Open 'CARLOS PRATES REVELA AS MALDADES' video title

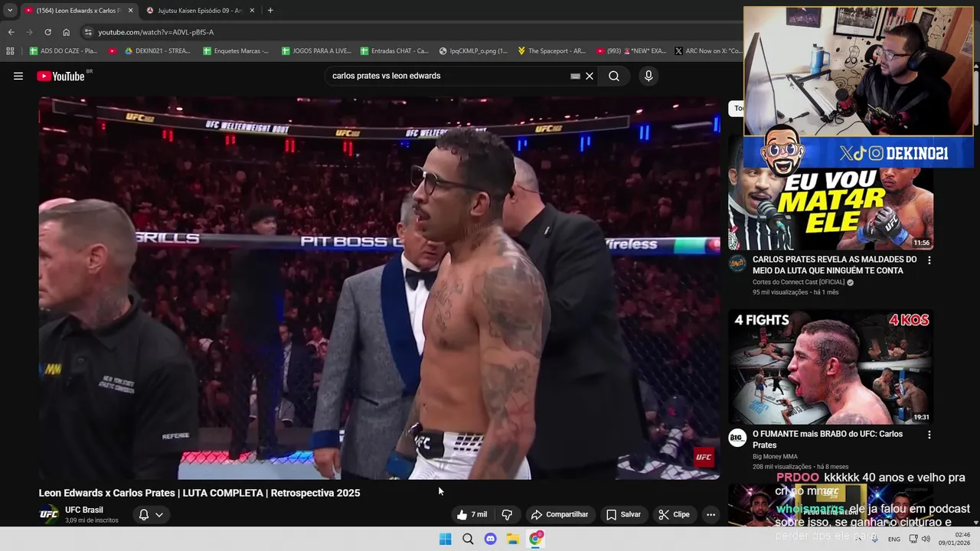[835, 264]
